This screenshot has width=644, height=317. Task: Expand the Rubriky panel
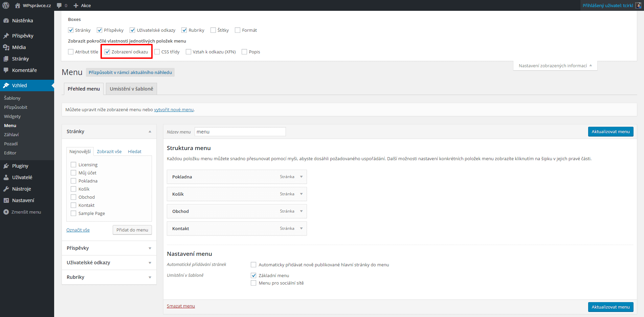(x=109, y=277)
